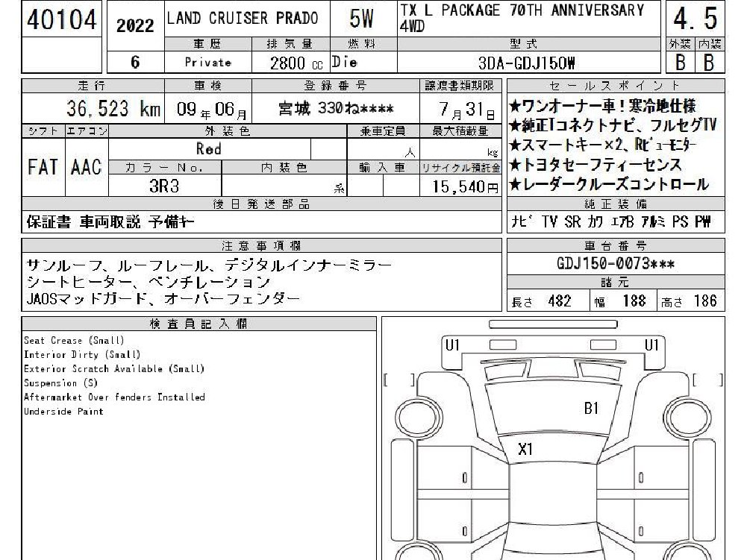Image resolution: width=747 pixels, height=560 pixels.
Task: Click Interior Dirty (Small) inspector note
Action: click(x=82, y=355)
